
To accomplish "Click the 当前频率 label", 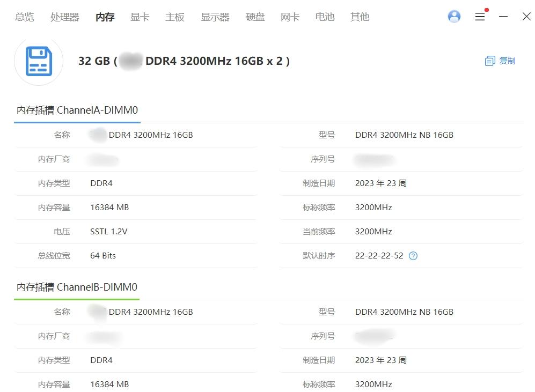I will tap(319, 232).
